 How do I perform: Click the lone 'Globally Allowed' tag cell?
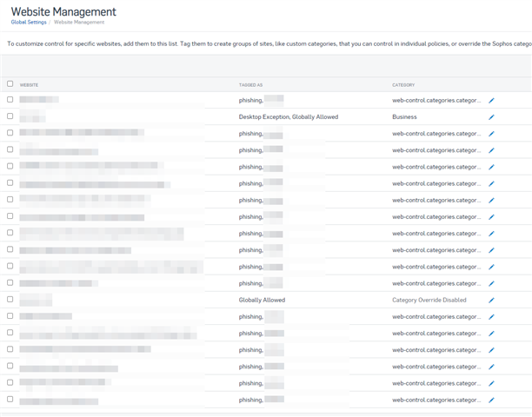262,300
